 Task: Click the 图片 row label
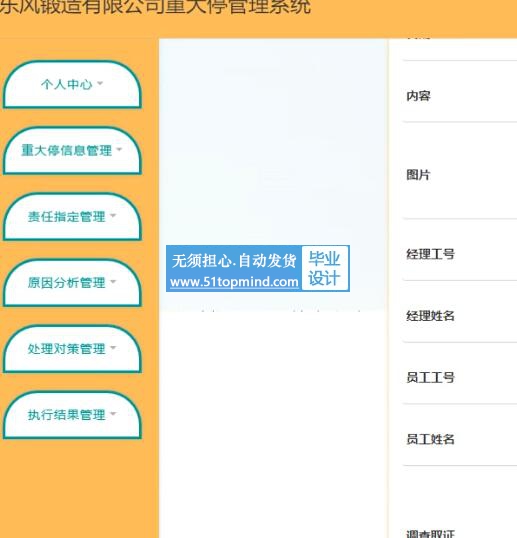tap(418, 175)
